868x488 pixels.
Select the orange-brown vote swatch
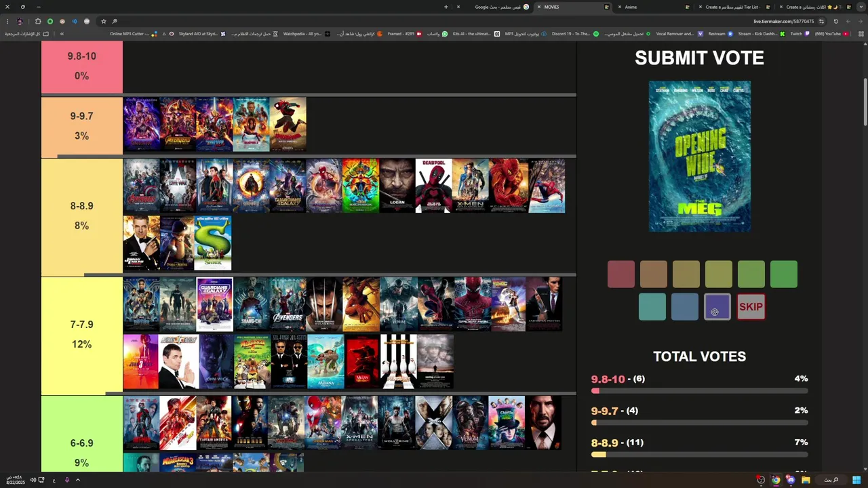point(654,274)
